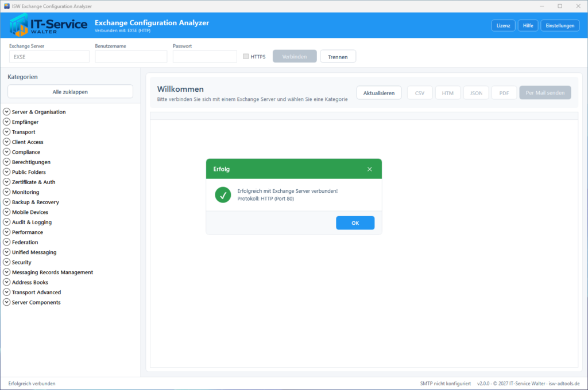Export results as JSON
The height and width of the screenshot is (390, 588).
(476, 93)
